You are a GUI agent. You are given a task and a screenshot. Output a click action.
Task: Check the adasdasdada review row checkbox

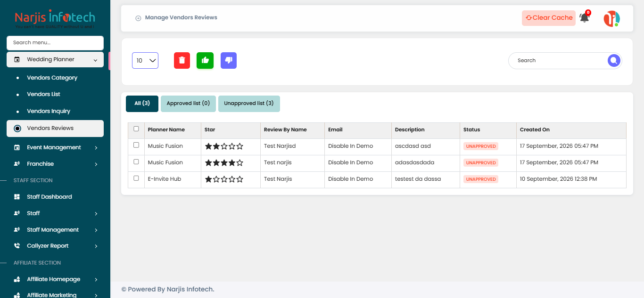coord(136,162)
